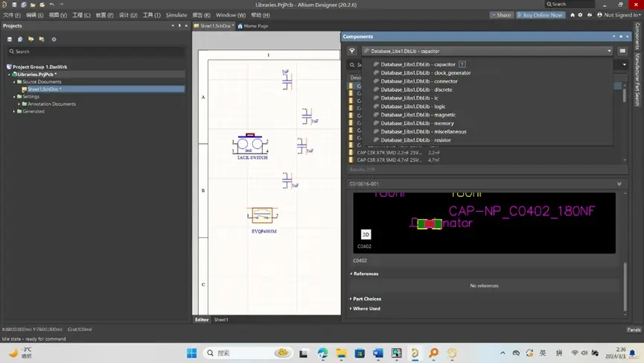Open the Simulate menu
Image resolution: width=644 pixels, height=363 pixels.
tap(176, 15)
